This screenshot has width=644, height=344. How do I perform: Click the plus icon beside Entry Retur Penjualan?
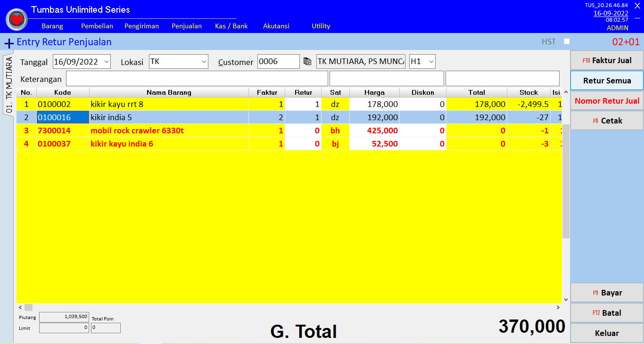coord(9,43)
